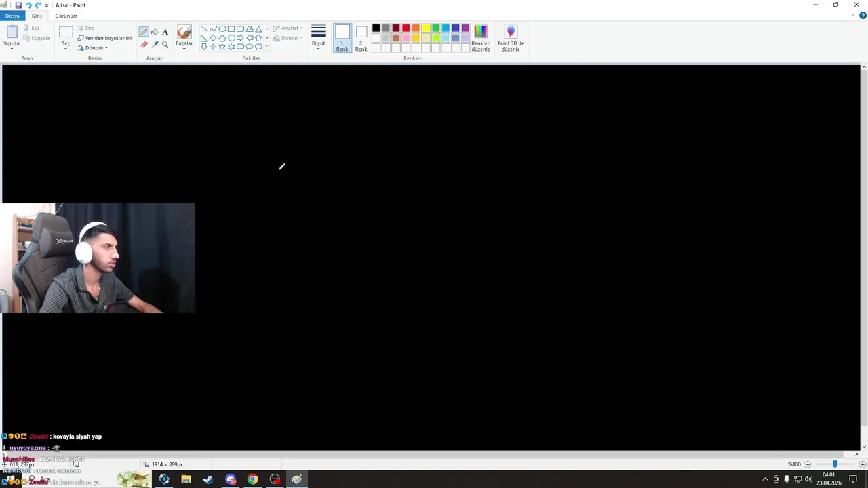
Task: Click the Redo arrow in title bar
Action: [38, 5]
